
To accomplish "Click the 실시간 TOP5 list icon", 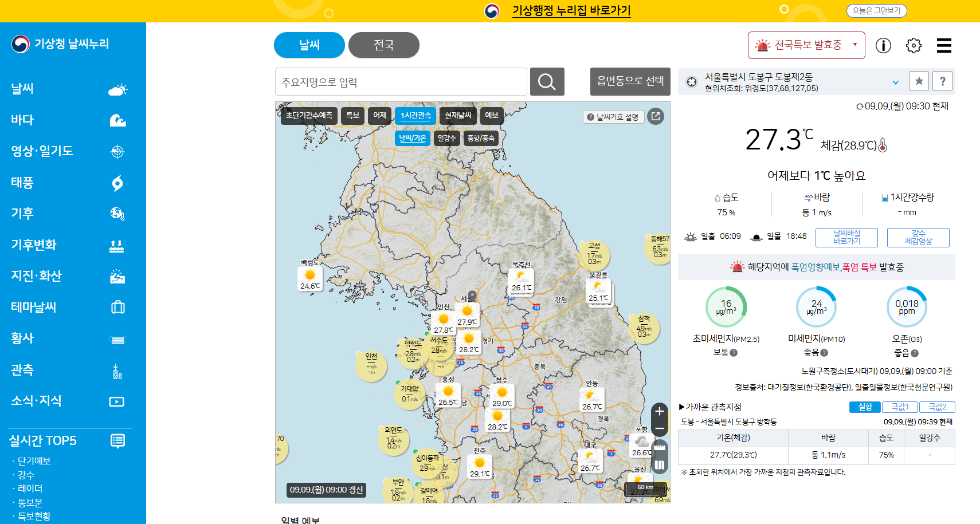I will click(x=118, y=441).
